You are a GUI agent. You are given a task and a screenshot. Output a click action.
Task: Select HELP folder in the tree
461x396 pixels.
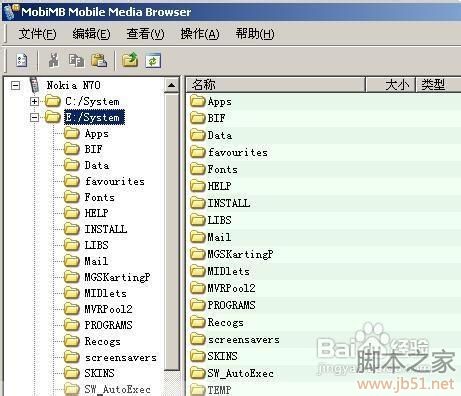click(x=96, y=213)
